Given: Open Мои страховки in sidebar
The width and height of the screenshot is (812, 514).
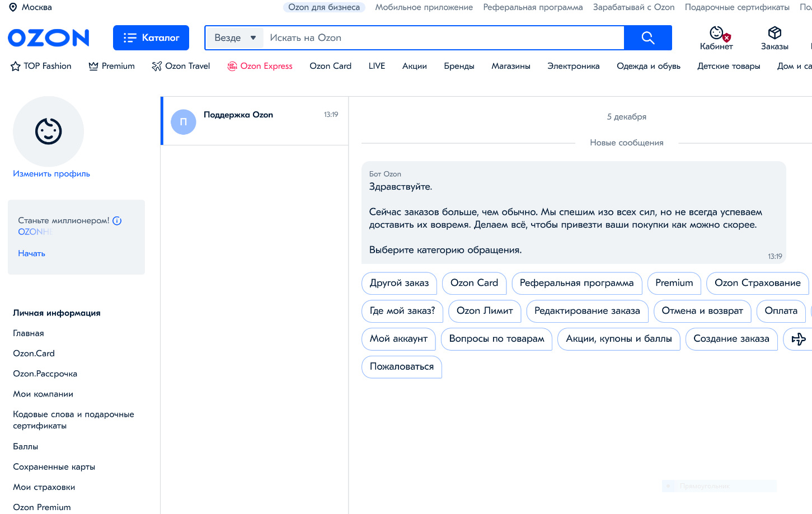Looking at the screenshot, I should (44, 487).
